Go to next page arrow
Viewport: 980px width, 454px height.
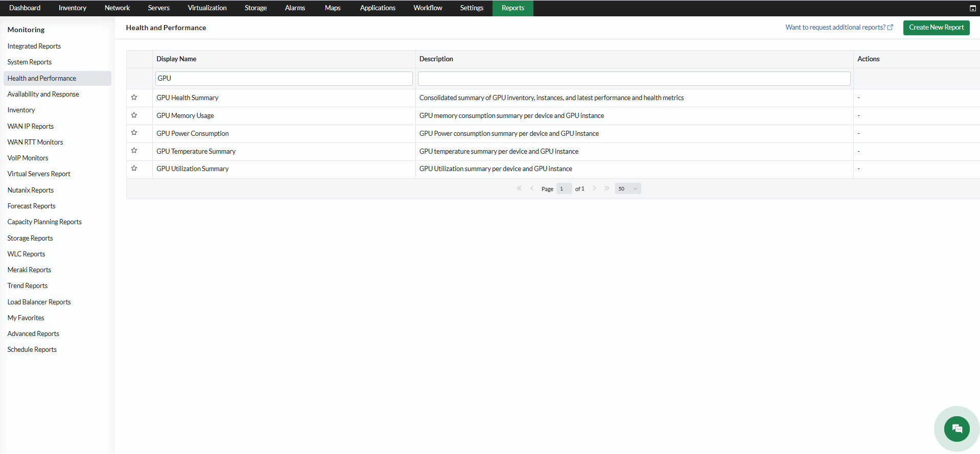tap(594, 188)
